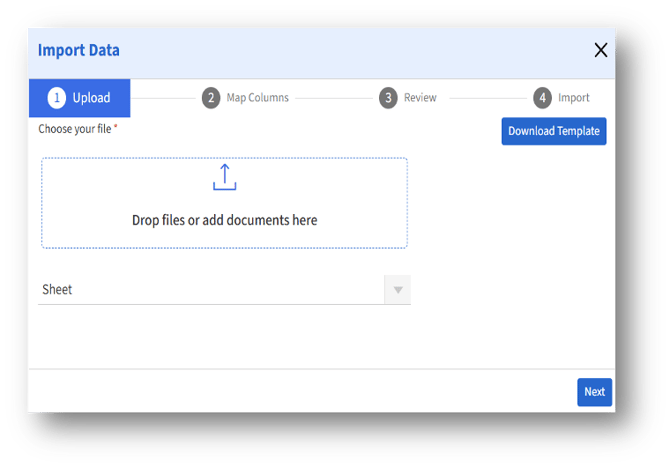
Task: Click the step 4 number circle
Action: click(542, 98)
